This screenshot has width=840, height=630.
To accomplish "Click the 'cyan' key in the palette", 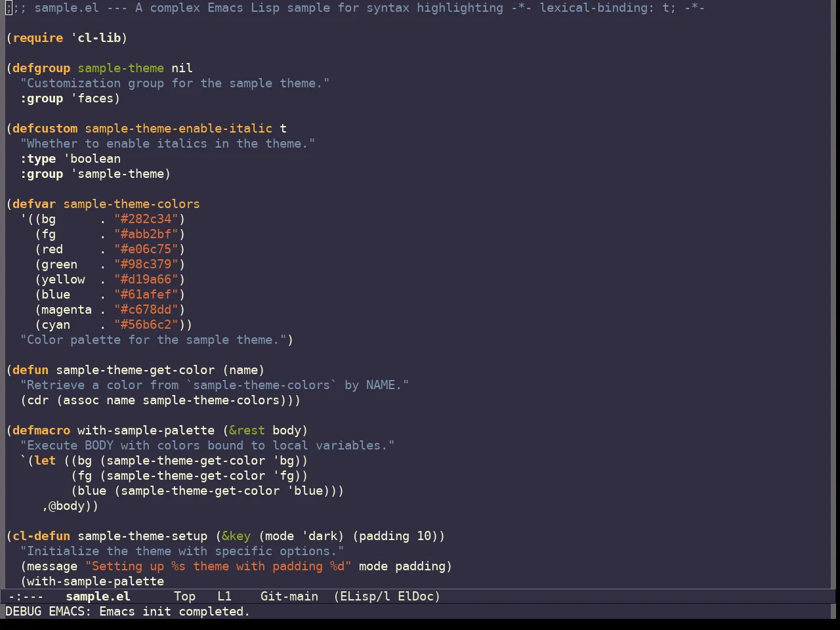I will [x=56, y=325].
